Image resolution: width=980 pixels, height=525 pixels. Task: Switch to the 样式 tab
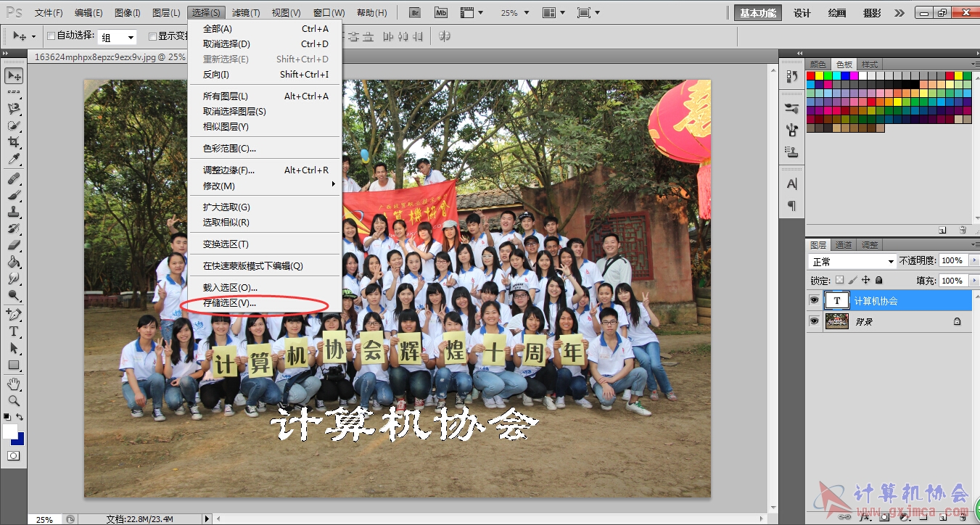(x=869, y=65)
